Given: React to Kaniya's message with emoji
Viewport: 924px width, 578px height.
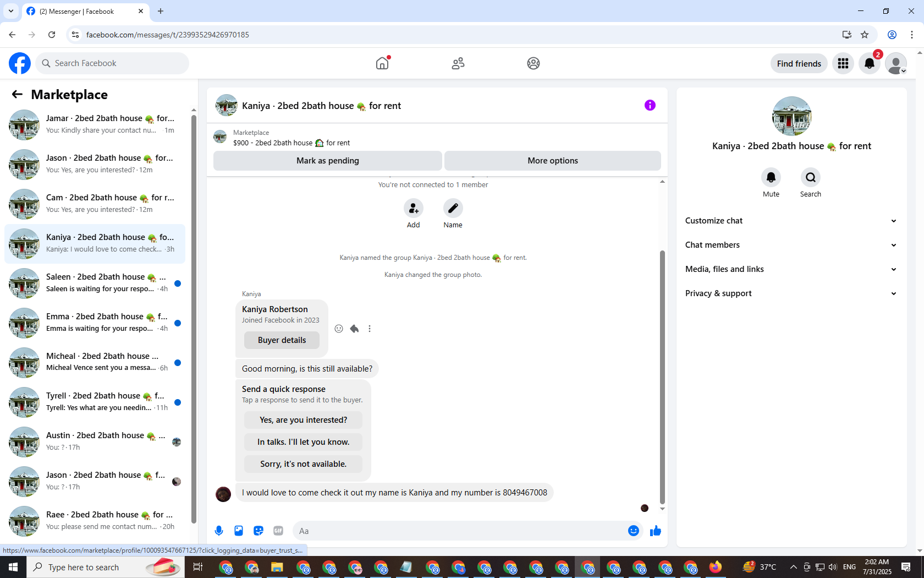Looking at the screenshot, I should [339, 329].
